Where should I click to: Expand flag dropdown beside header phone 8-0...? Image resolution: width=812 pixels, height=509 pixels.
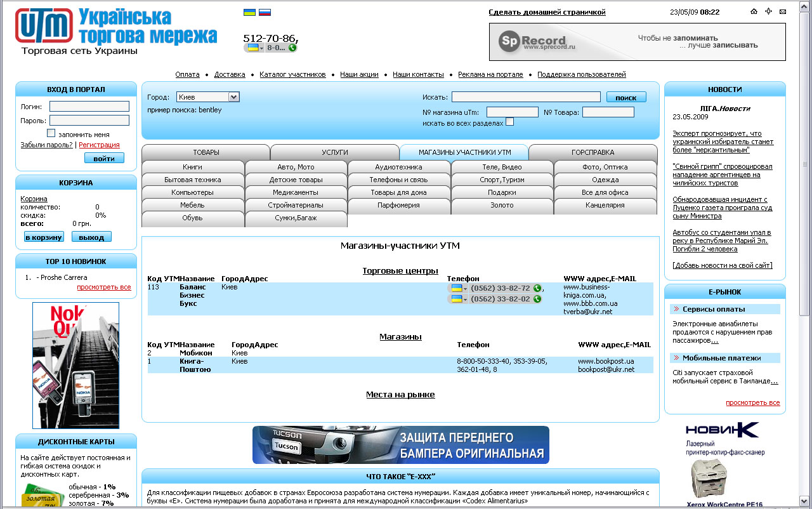[x=255, y=48]
